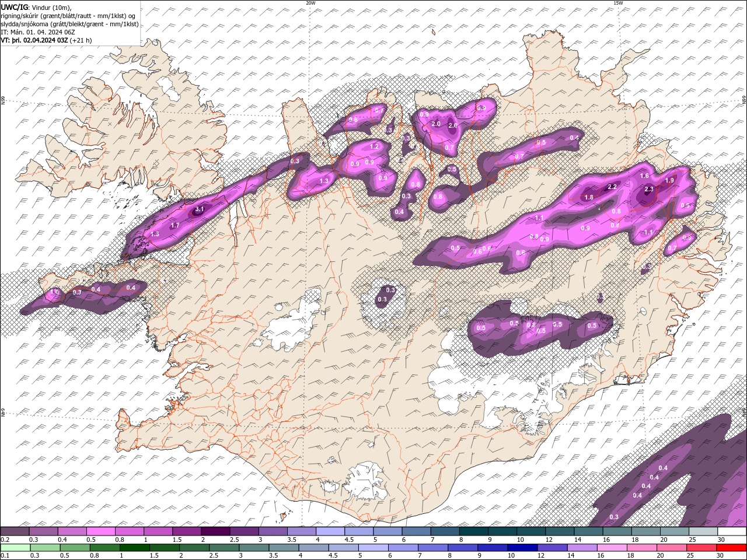Viewport: 747px width, 560px height.
Task: Pick upper legend swatch between 0.5 and 0.8
Action: 101,531
